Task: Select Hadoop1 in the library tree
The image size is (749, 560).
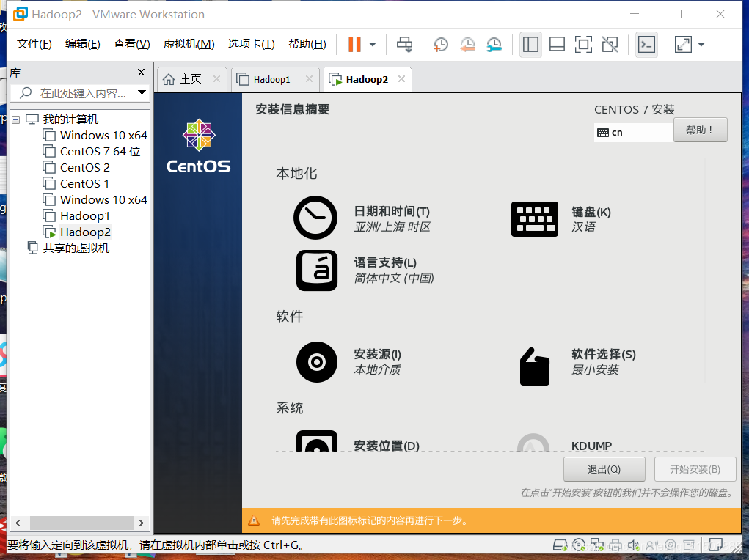Action: 84,215
